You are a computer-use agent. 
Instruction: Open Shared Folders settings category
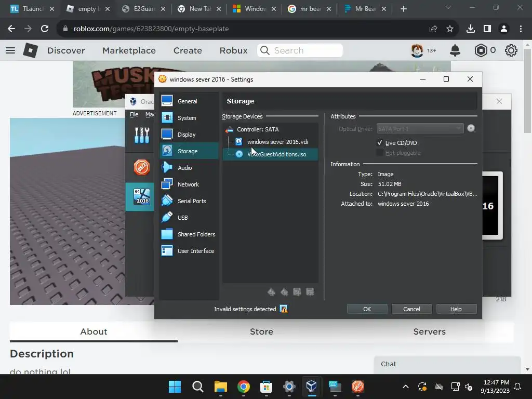click(x=189, y=234)
